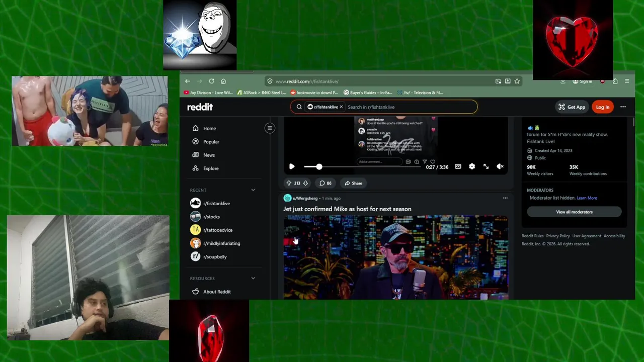Click the video progress scrubber knob
Viewport: 644px width, 362px height.
coord(319,166)
